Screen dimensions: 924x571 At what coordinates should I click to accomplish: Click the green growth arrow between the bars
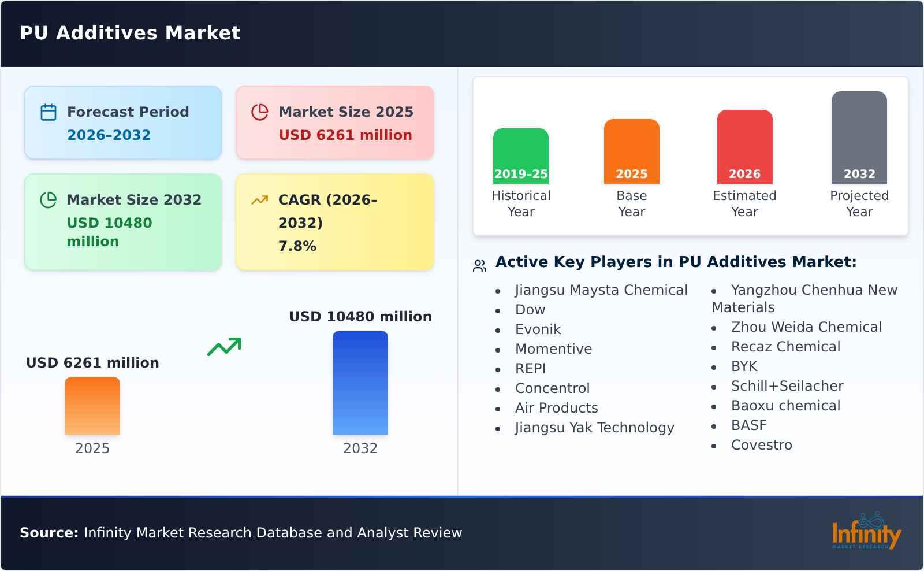pyautogui.click(x=224, y=347)
